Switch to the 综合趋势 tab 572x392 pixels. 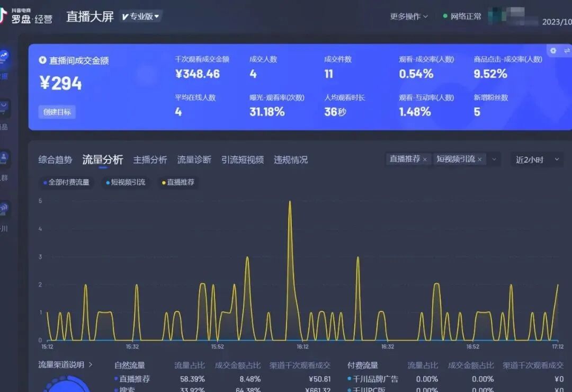55,160
